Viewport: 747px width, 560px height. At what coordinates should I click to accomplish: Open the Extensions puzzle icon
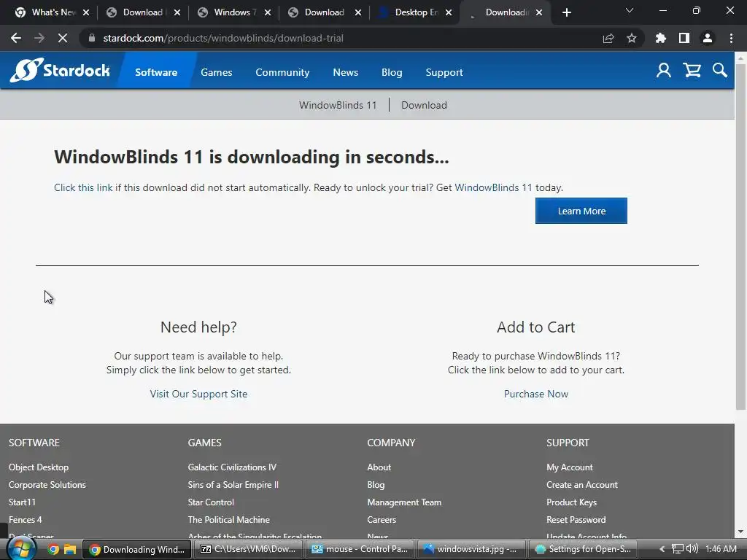click(661, 38)
